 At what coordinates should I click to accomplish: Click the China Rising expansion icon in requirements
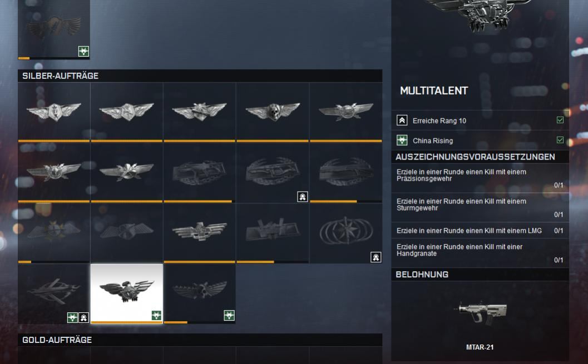pyautogui.click(x=402, y=140)
